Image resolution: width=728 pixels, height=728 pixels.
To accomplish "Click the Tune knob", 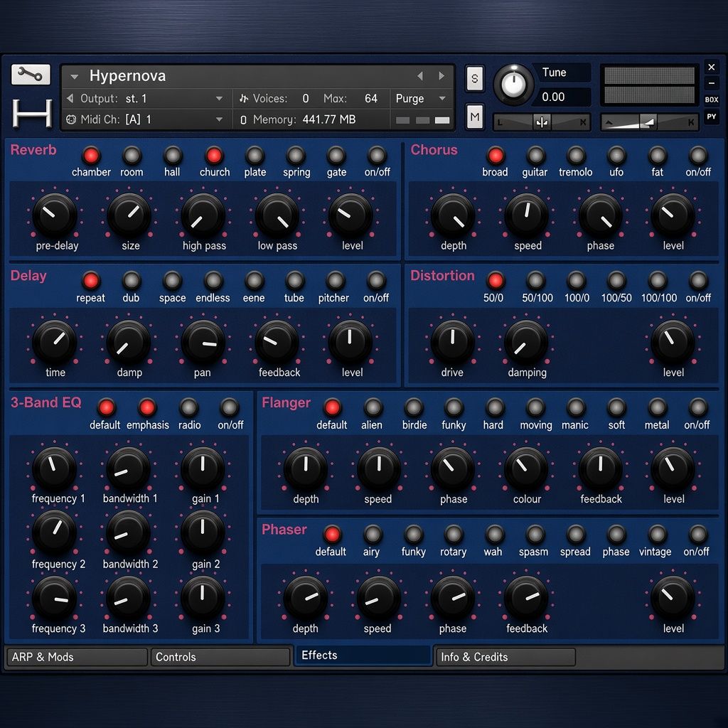I will tap(513, 84).
